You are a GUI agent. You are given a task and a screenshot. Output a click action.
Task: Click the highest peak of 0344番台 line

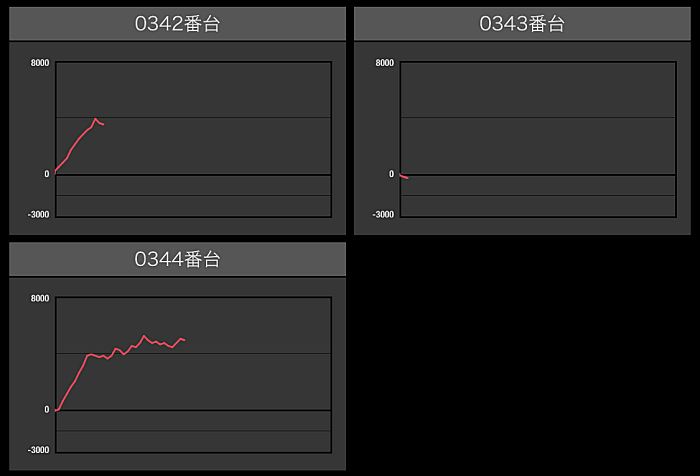(x=143, y=336)
